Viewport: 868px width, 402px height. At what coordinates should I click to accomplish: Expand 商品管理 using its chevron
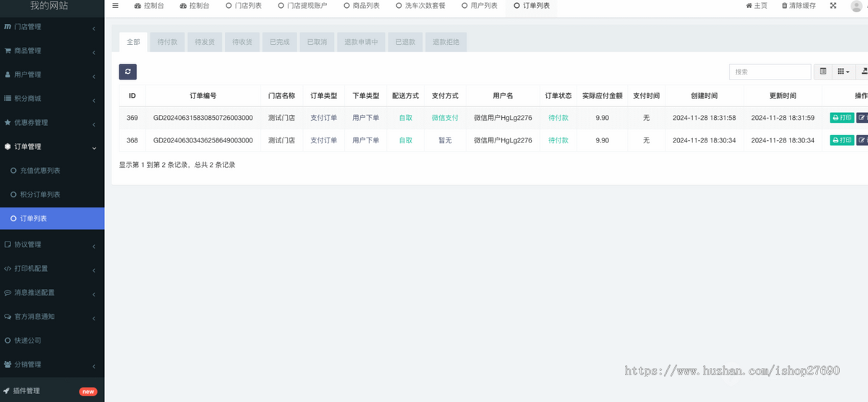click(x=94, y=51)
